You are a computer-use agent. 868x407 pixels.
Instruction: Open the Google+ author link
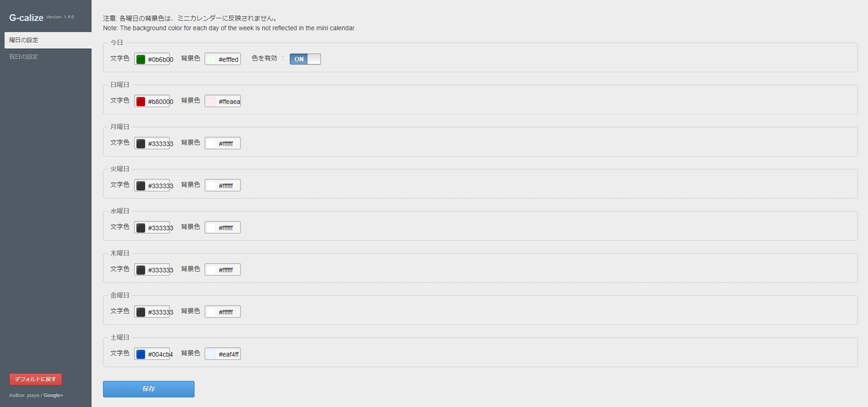[53, 395]
